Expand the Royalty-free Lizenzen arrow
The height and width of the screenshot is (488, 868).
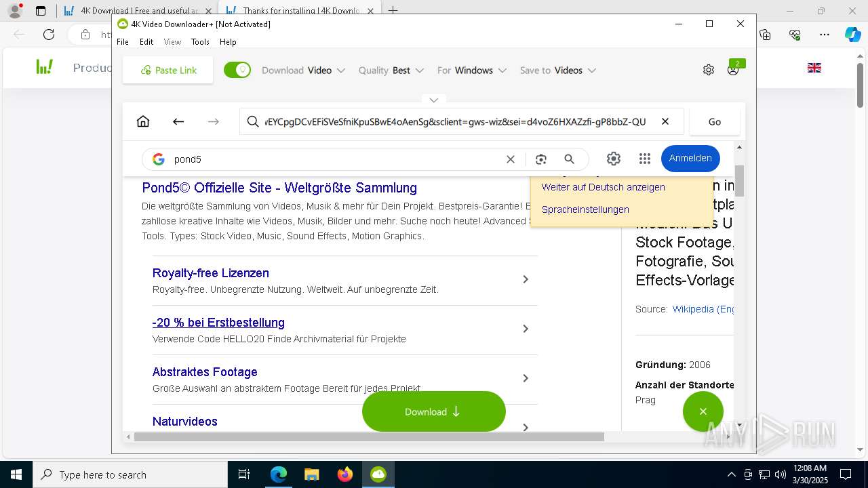point(526,279)
